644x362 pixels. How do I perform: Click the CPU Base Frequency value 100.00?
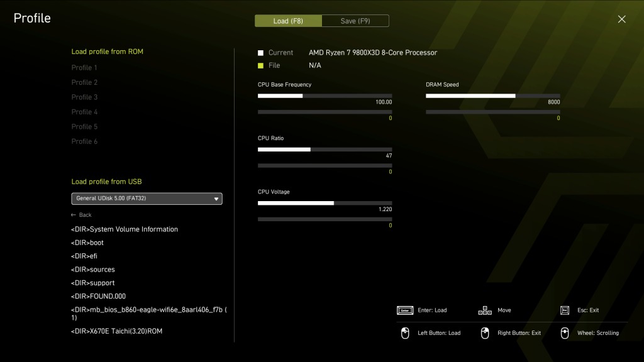(384, 102)
